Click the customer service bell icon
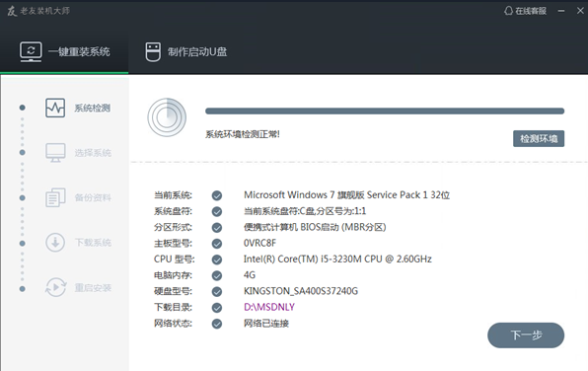The height and width of the screenshot is (371, 588). [508, 11]
